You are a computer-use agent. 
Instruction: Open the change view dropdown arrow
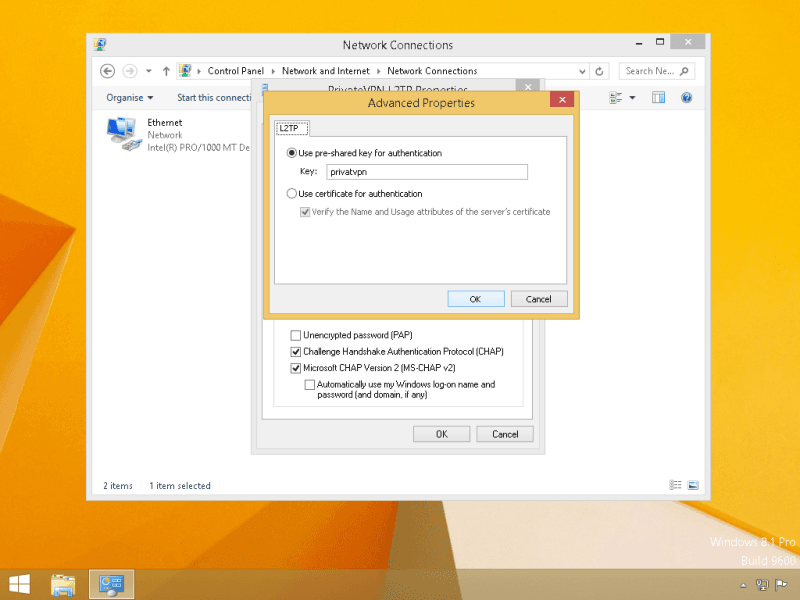tap(633, 98)
